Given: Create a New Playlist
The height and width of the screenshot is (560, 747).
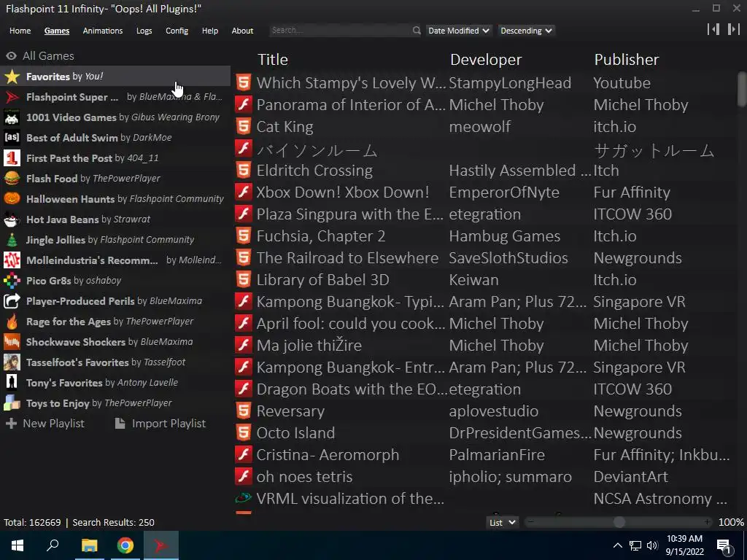Looking at the screenshot, I should 44,424.
